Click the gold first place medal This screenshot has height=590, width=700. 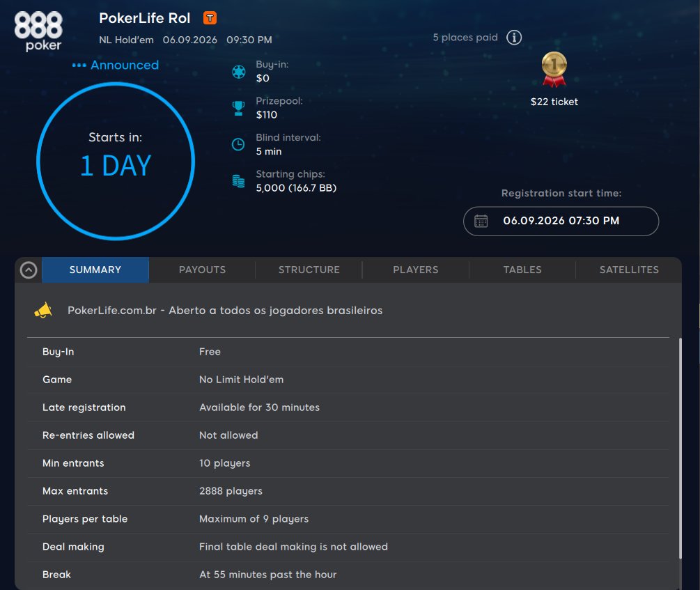[554, 69]
